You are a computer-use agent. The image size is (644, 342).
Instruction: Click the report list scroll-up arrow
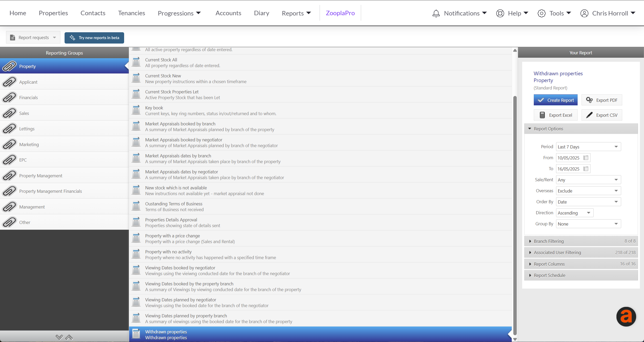pos(515,50)
